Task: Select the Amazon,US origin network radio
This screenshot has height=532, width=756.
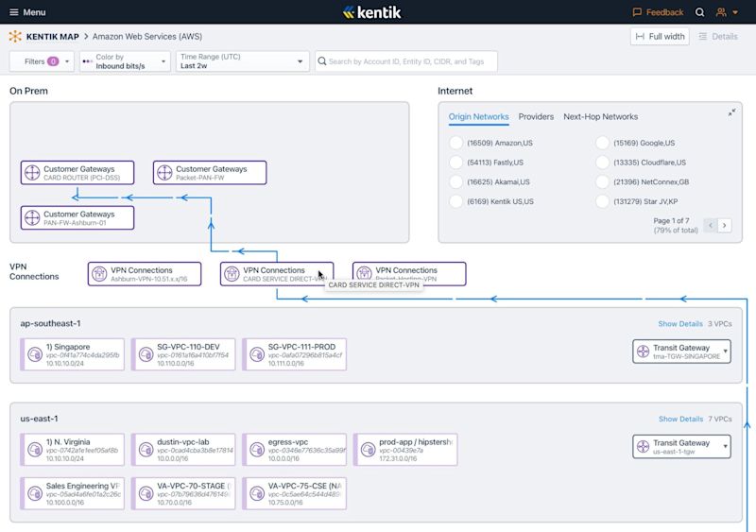Action: (455, 143)
